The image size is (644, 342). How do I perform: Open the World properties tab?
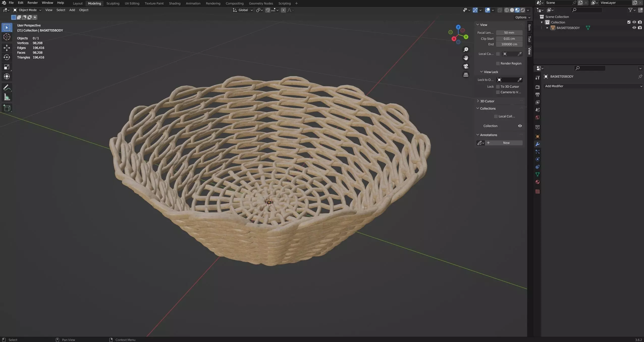(538, 117)
